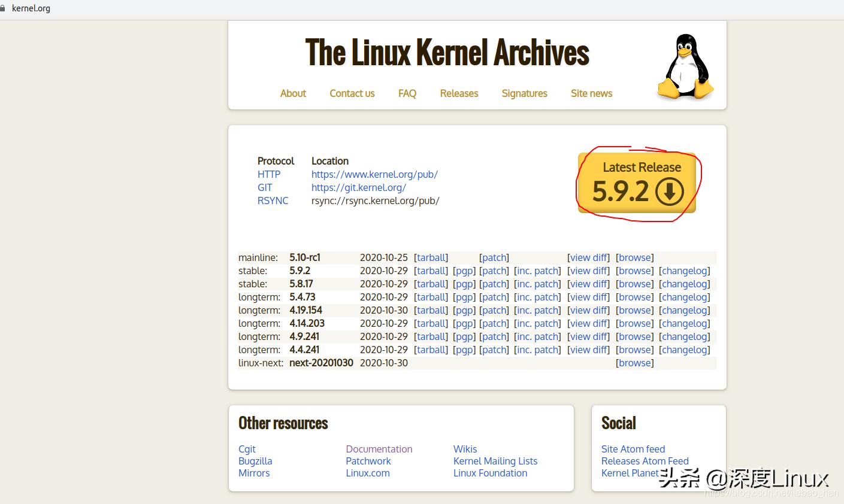Screen dimensions: 844x504
Task: Open the Wikis resource link
Action: tap(465, 449)
